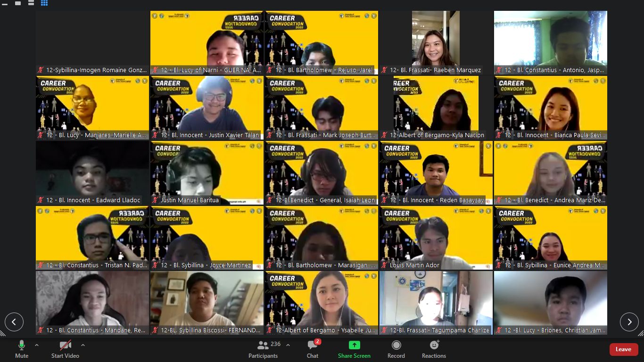Go to previous page of video tiles
The width and height of the screenshot is (644, 362).
point(14,322)
